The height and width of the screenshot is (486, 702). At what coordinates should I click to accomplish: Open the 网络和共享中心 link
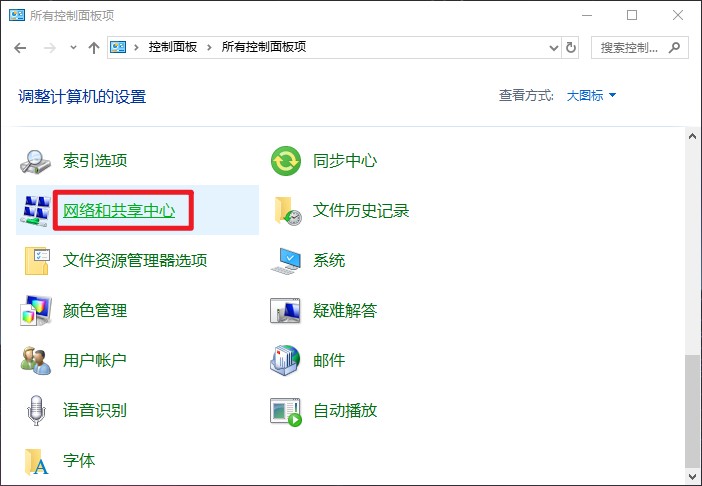[x=119, y=210]
